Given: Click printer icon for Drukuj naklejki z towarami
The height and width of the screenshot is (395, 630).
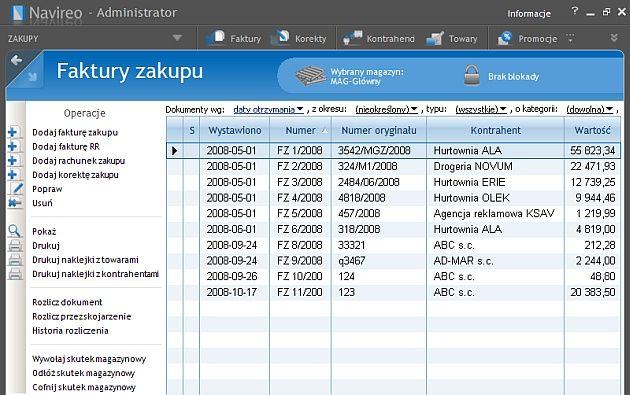Looking at the screenshot, I should [x=15, y=260].
